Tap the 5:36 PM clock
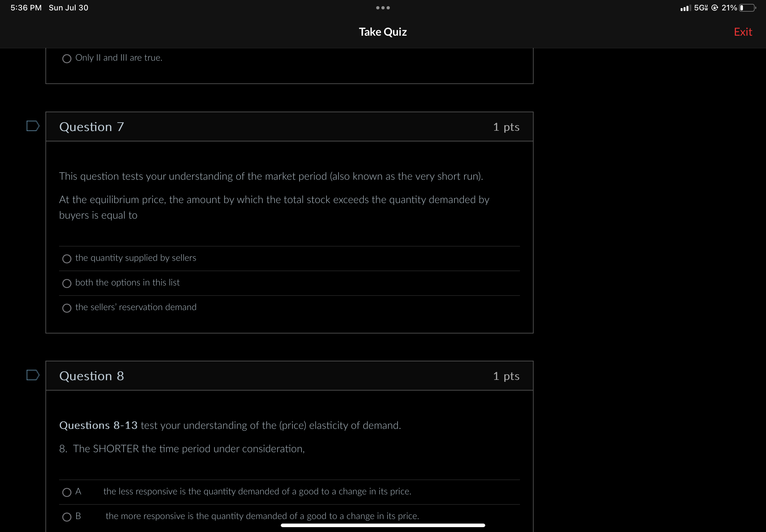 coord(26,8)
